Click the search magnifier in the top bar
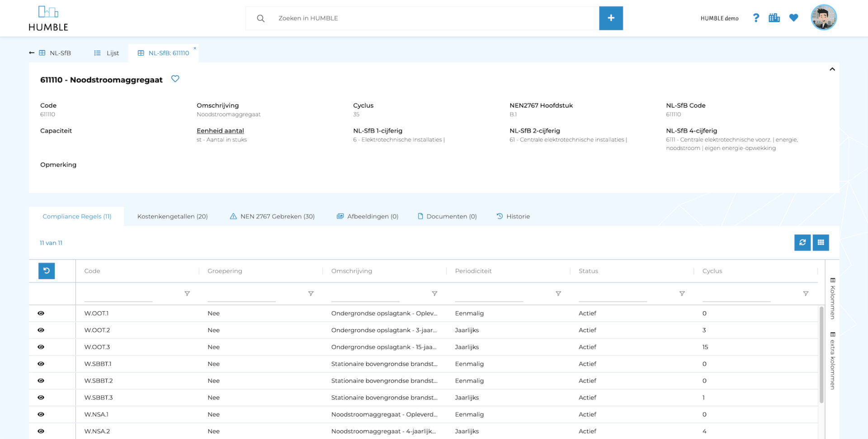 [x=260, y=18]
